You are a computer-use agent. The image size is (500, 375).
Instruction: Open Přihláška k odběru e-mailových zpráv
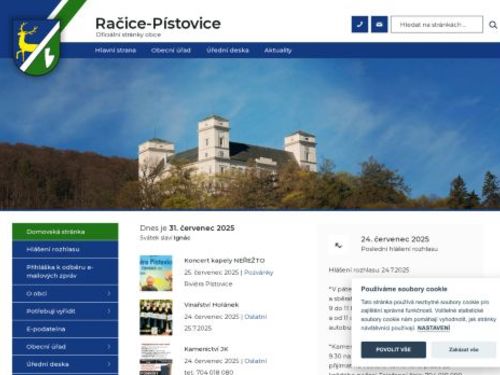[x=65, y=271]
